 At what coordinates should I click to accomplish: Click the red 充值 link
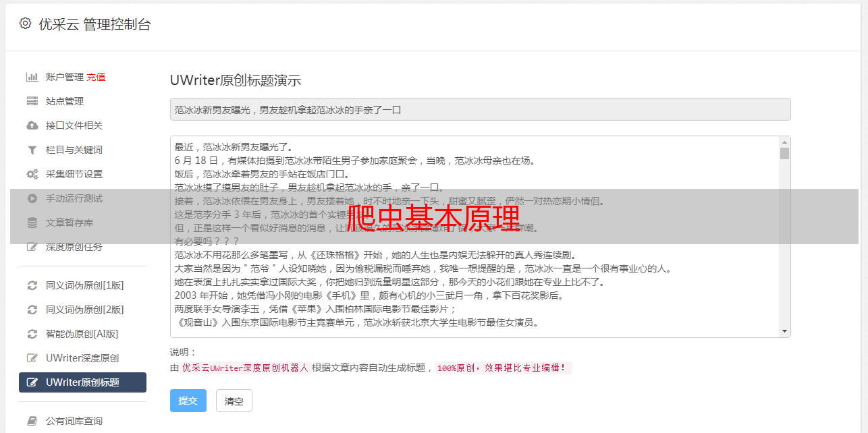(x=96, y=77)
